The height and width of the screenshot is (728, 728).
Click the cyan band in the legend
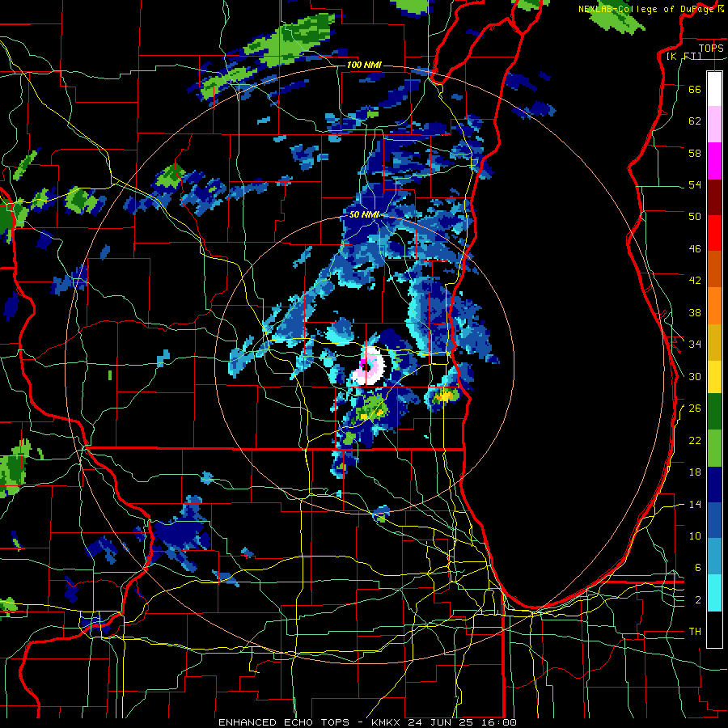click(x=714, y=593)
